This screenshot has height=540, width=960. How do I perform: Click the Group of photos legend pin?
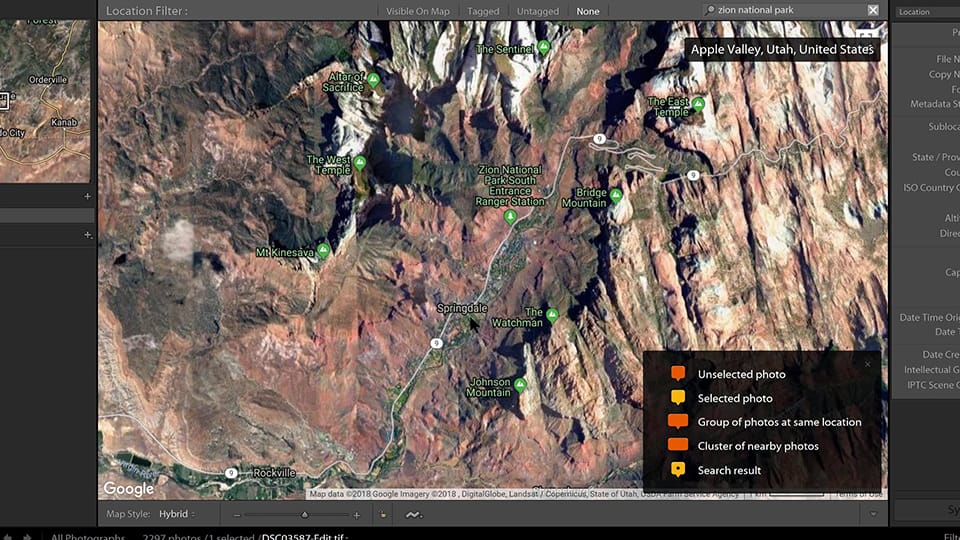[x=678, y=422]
